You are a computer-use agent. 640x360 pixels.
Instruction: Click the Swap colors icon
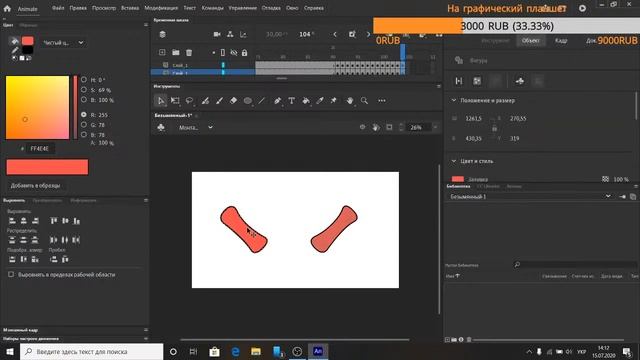[x=29, y=58]
